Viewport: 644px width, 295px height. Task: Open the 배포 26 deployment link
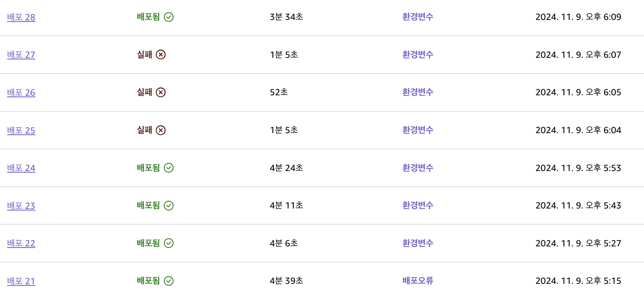[x=21, y=92]
